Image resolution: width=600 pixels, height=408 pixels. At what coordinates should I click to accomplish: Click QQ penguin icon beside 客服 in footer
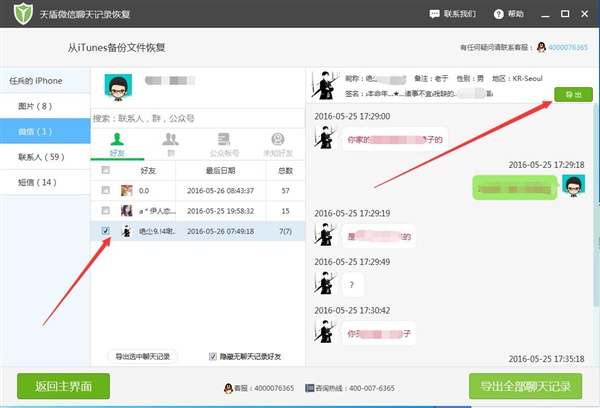[x=228, y=388]
